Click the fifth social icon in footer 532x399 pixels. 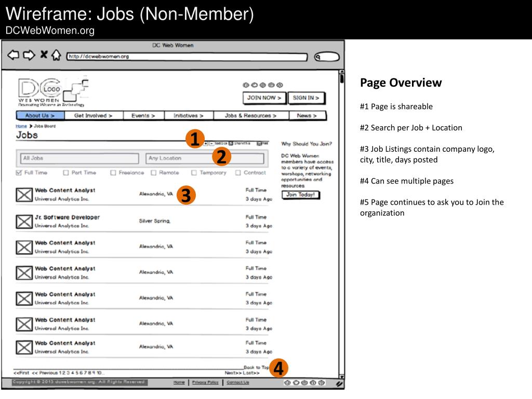321,383
